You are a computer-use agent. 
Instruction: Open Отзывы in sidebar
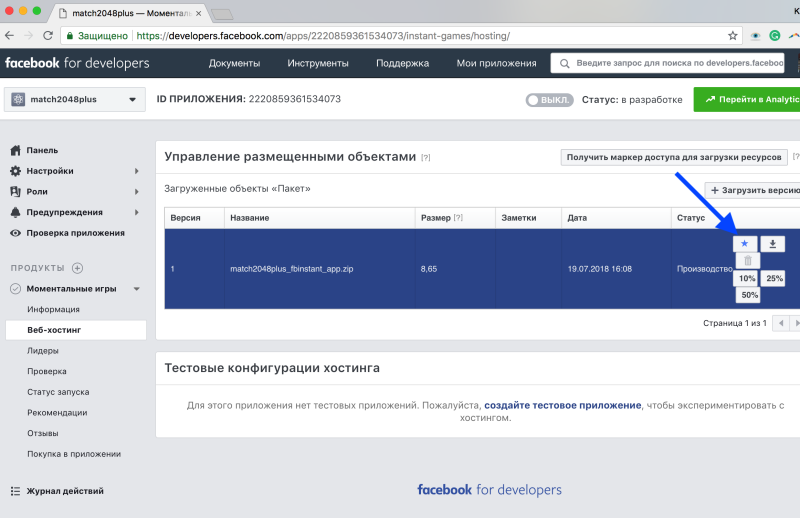tap(43, 433)
